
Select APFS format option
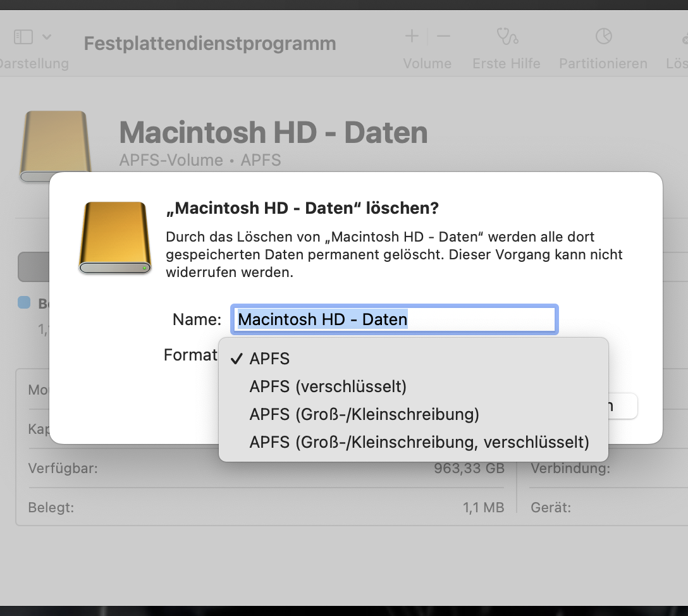point(414,359)
